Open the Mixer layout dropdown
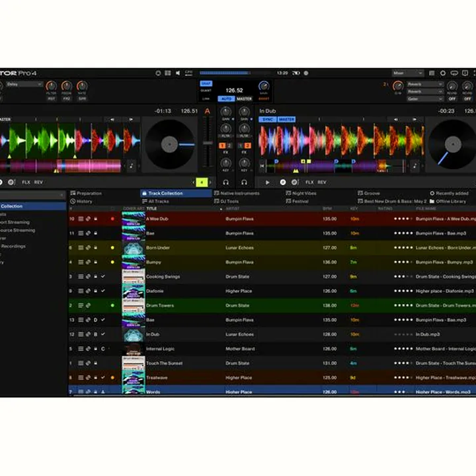Screen dimensions: 476x476 click(407, 73)
